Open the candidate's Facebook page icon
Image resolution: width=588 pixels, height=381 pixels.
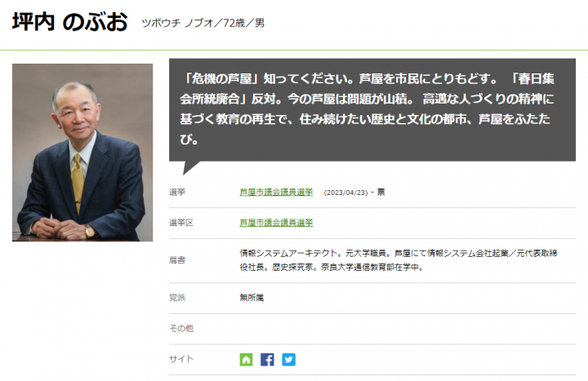click(x=267, y=360)
